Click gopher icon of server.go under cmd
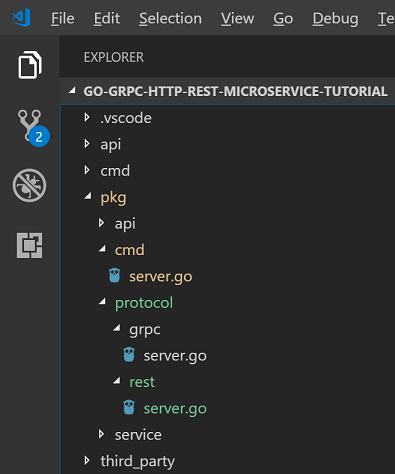395x474 pixels. [x=115, y=276]
